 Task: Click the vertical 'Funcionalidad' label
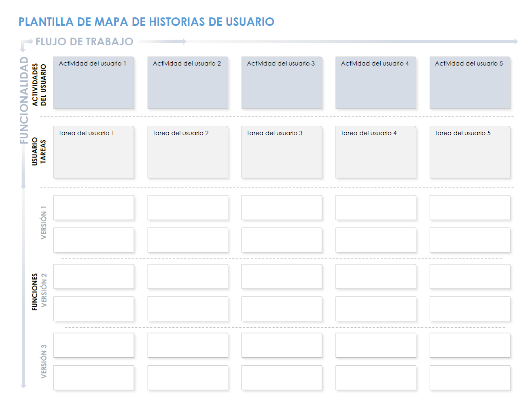pos(24,100)
